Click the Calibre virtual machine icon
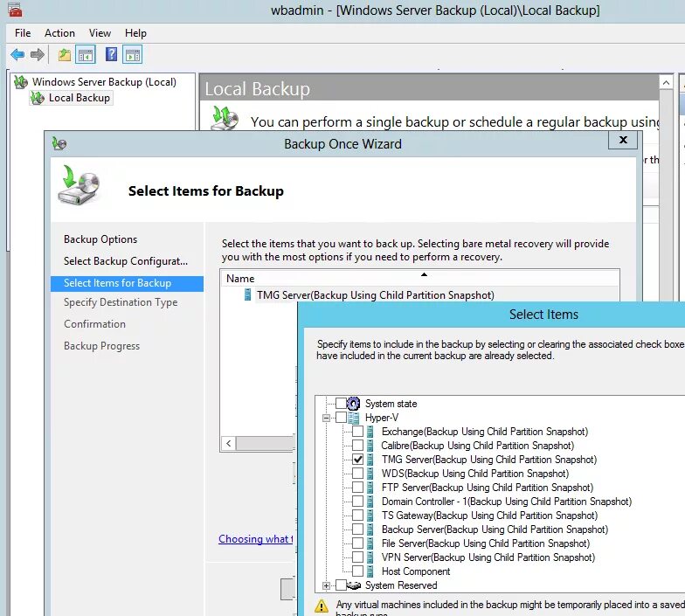The width and height of the screenshot is (685, 616). pos(370,446)
